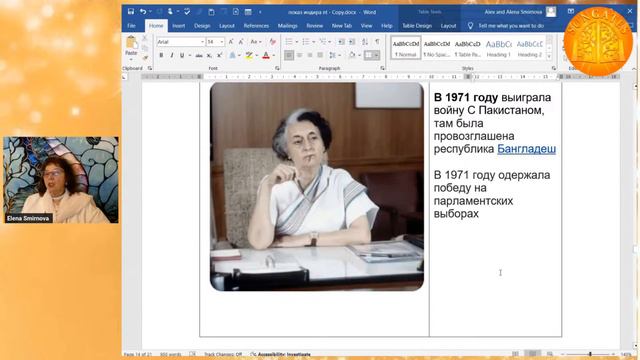Toggle bold formatting
640x360 pixels.
point(161,55)
